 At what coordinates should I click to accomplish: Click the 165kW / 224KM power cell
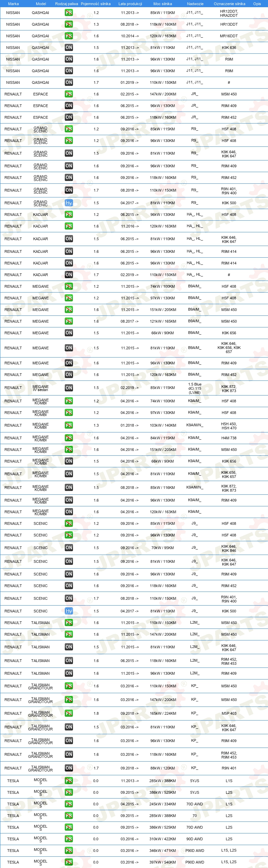click(163, 713)
